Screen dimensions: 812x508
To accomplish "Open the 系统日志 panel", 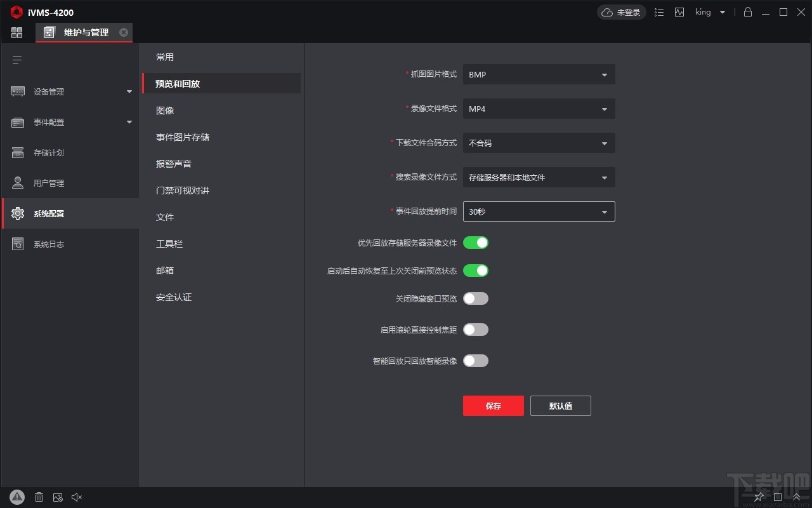I will tap(49, 244).
